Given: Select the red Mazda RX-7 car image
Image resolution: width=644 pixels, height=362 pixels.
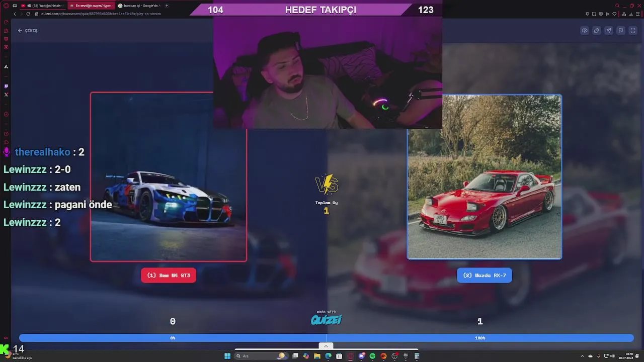Looking at the screenshot, I should (485, 176).
